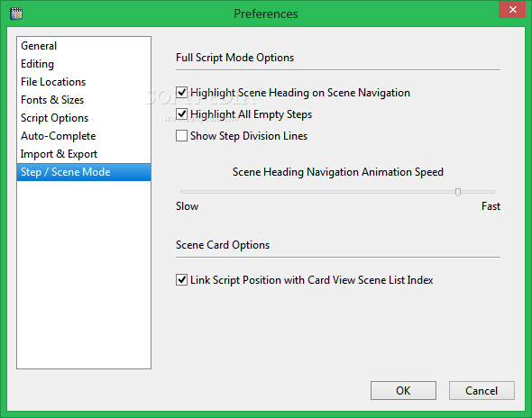The width and height of the screenshot is (532, 418).
Task: Click the clapperboard app icon in title bar
Action: (x=16, y=14)
